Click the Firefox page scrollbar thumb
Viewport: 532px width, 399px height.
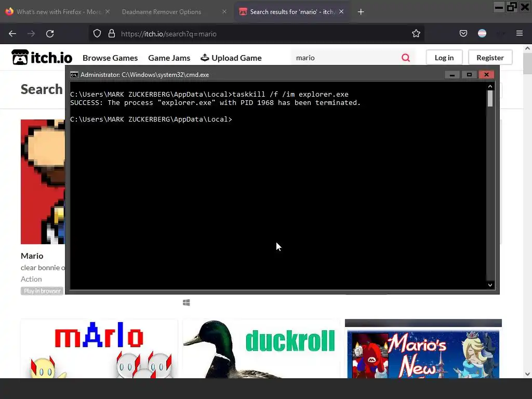[x=527, y=63]
